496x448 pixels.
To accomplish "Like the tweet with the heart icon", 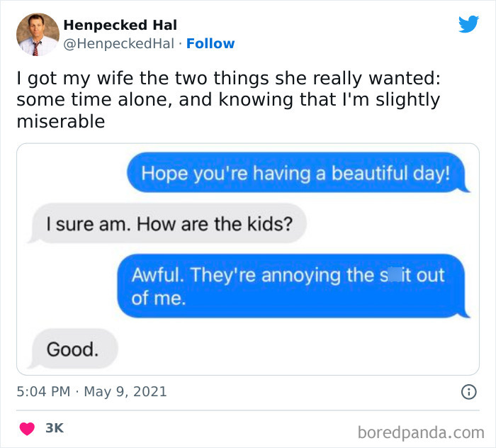I will coord(28,428).
